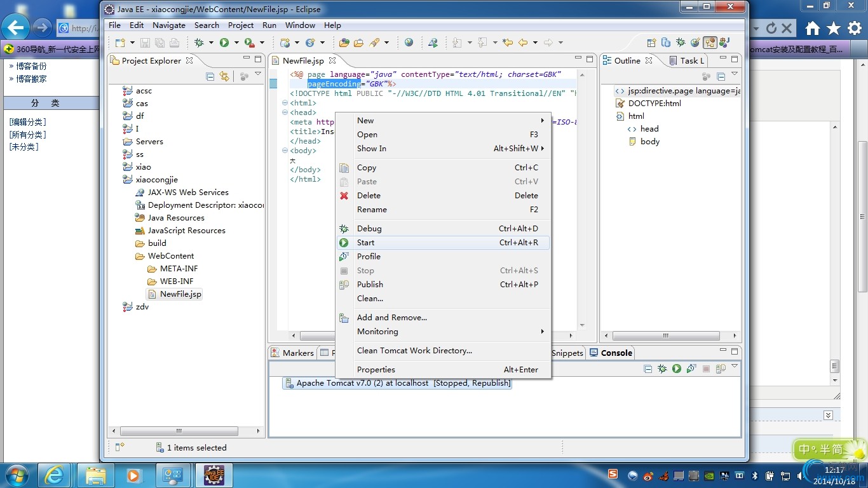Click the Search flashlight icon in toolbar
Image resolution: width=868 pixels, height=488 pixels.
click(374, 43)
